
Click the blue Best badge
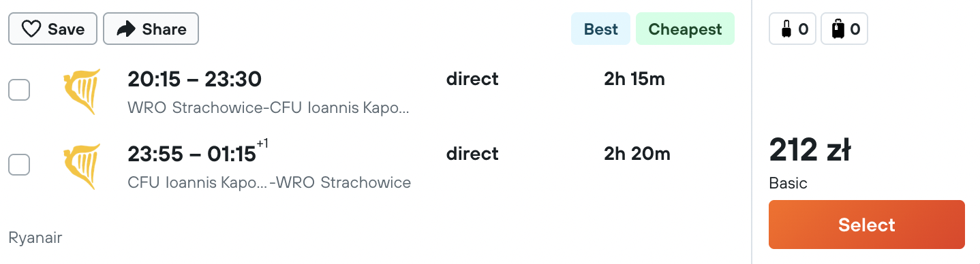[601, 29]
